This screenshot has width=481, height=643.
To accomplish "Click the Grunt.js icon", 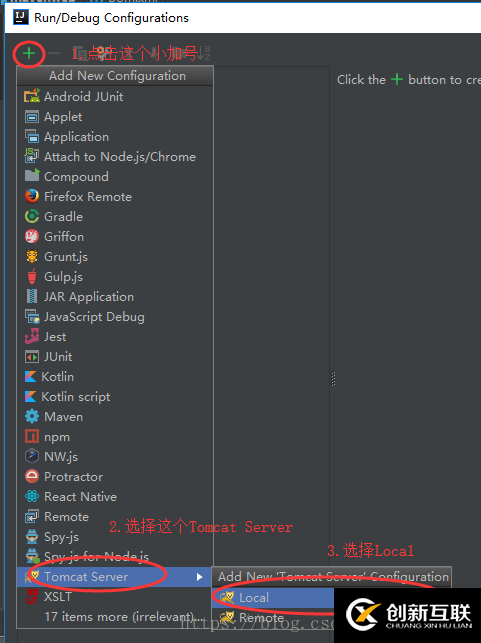I will [32, 256].
